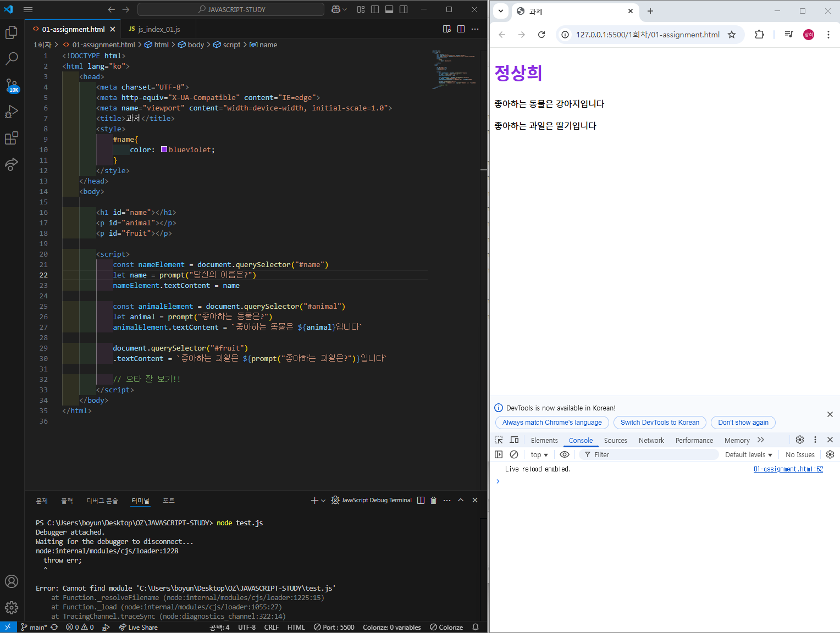
Task: Open the 01-assignment.html:62 source link
Action: pyautogui.click(x=788, y=469)
